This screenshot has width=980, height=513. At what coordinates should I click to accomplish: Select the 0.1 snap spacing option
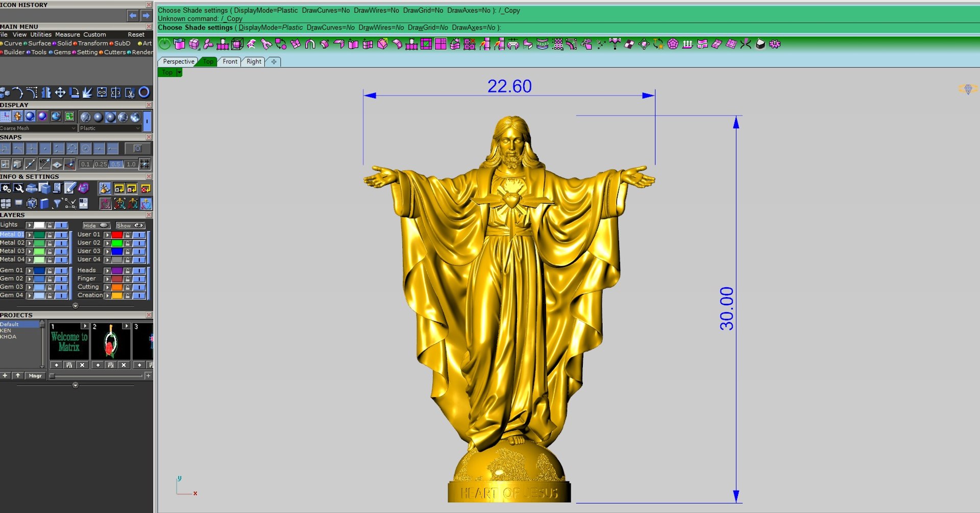point(85,164)
